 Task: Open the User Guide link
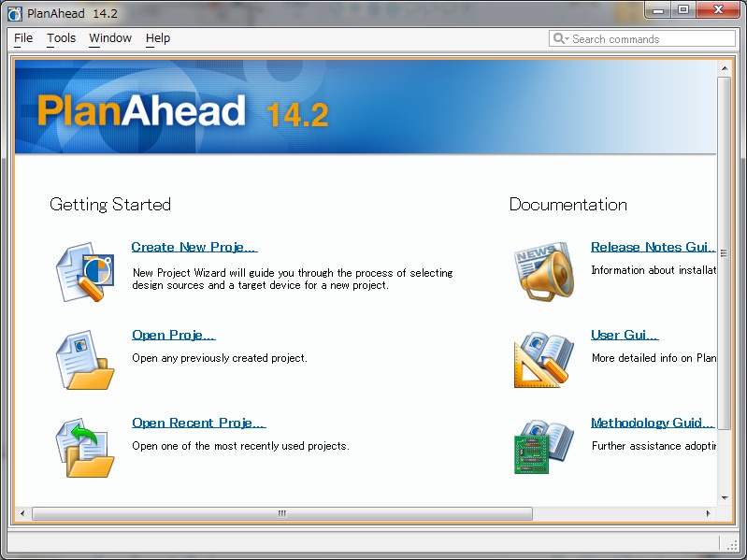[x=625, y=335]
